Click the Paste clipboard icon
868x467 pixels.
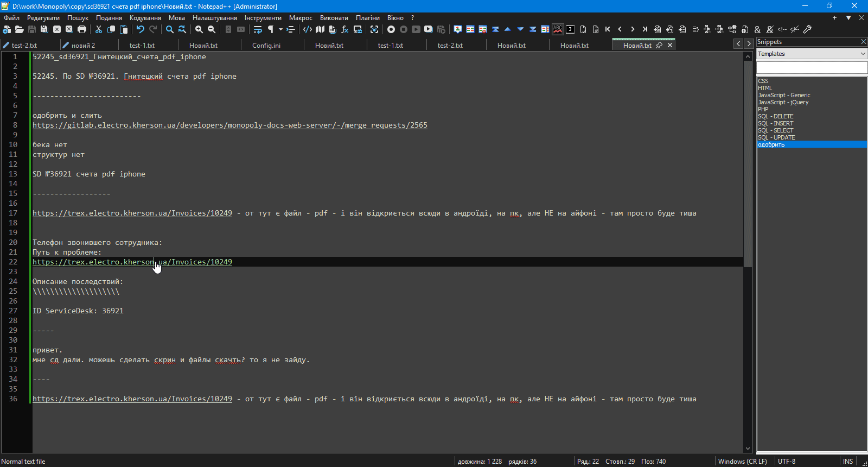point(124,29)
